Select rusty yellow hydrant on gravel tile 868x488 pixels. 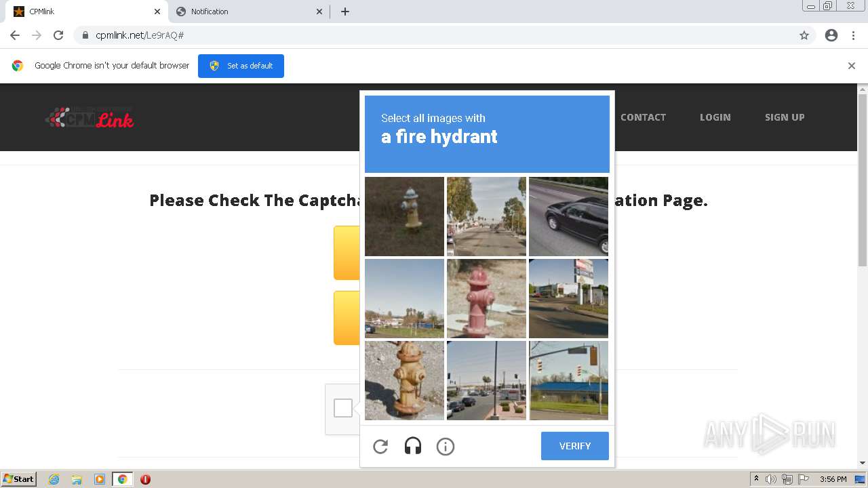click(x=404, y=380)
